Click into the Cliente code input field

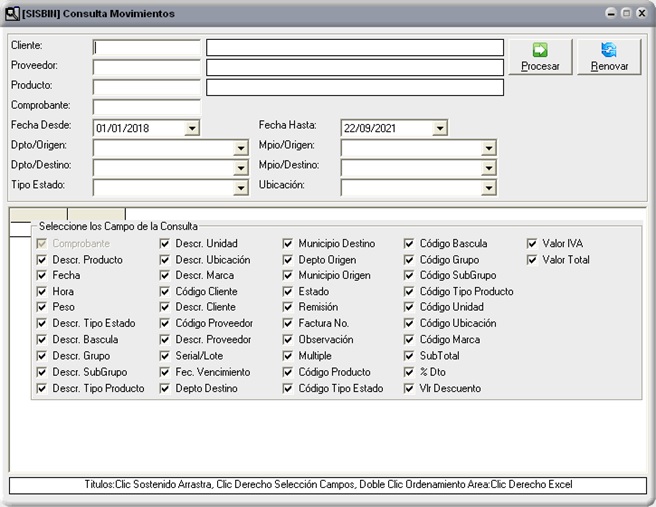click(x=146, y=47)
